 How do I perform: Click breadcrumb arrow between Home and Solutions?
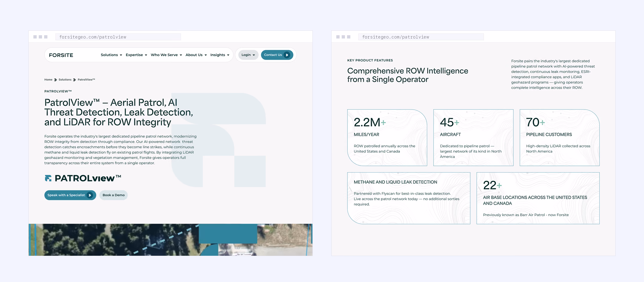[x=55, y=80]
